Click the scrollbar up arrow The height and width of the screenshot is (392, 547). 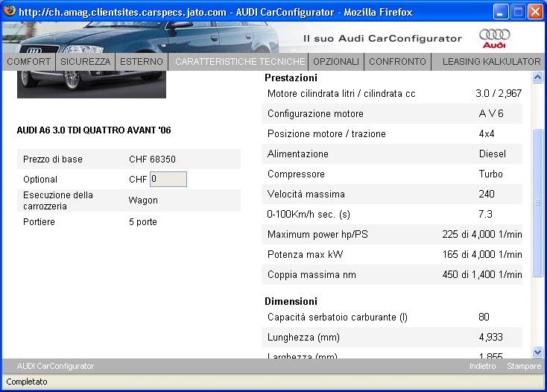pos(537,77)
